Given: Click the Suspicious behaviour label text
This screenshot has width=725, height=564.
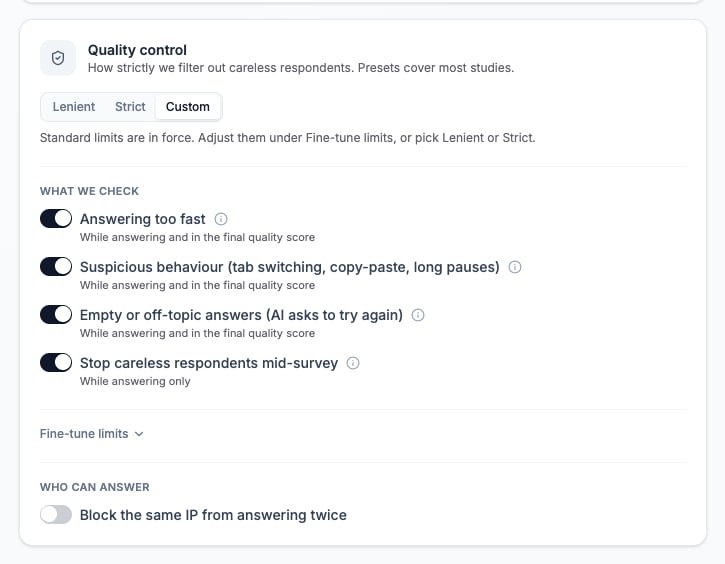Looking at the screenshot, I should tap(290, 267).
